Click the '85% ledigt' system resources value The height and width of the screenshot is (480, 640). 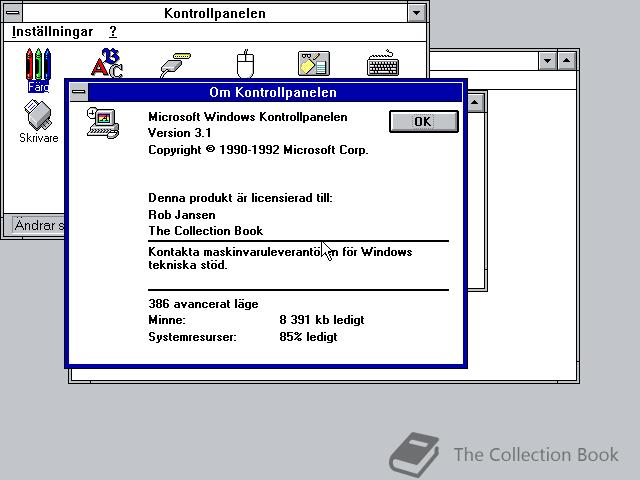tap(308, 337)
